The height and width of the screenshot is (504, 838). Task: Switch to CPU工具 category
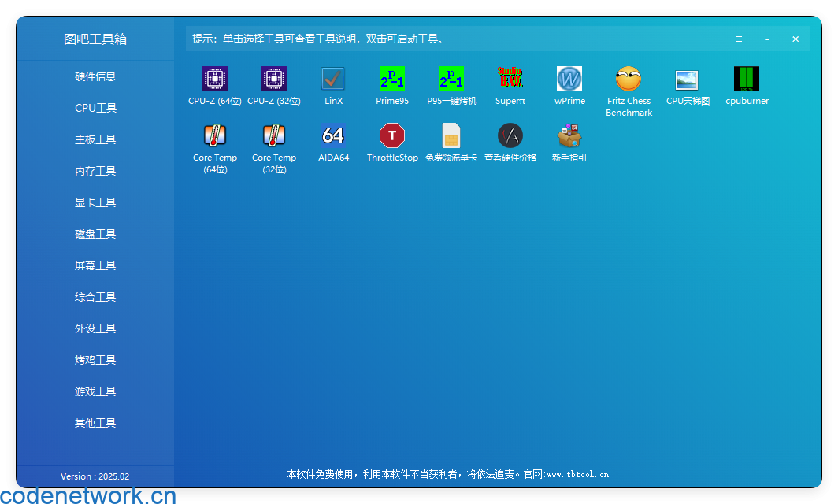pyautogui.click(x=95, y=108)
